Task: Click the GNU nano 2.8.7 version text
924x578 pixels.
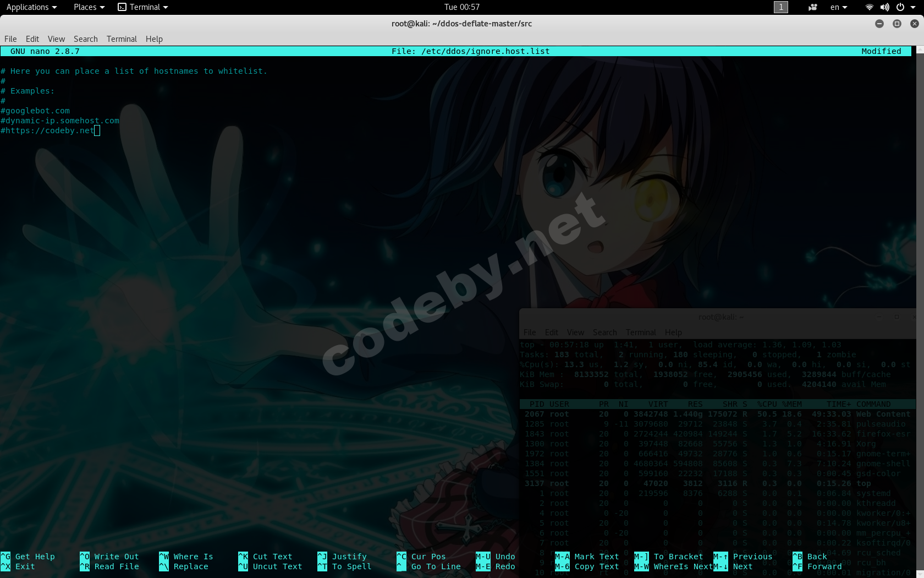Action: click(x=45, y=51)
